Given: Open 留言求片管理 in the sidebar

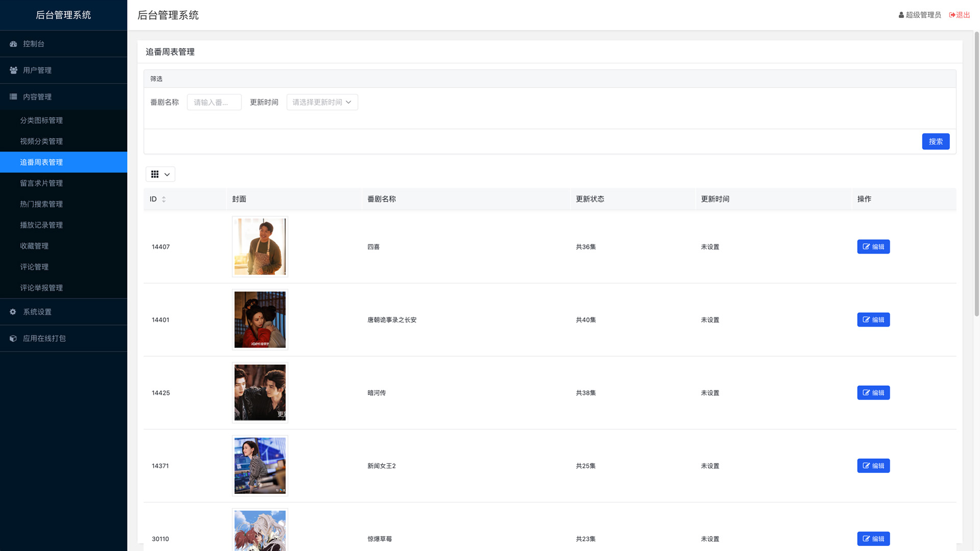Looking at the screenshot, I should 41,183.
